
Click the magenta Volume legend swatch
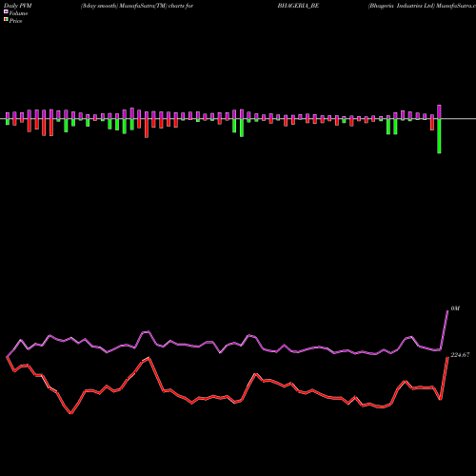(6, 11)
